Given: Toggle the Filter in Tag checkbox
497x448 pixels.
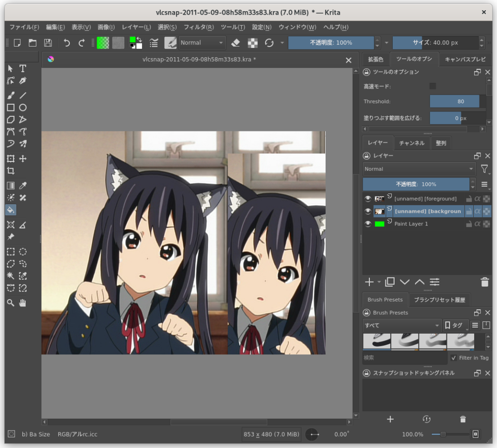Looking at the screenshot, I should [454, 358].
